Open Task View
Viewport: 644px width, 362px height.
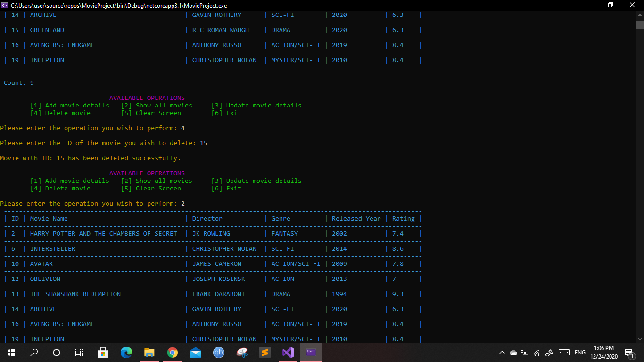(x=79, y=352)
